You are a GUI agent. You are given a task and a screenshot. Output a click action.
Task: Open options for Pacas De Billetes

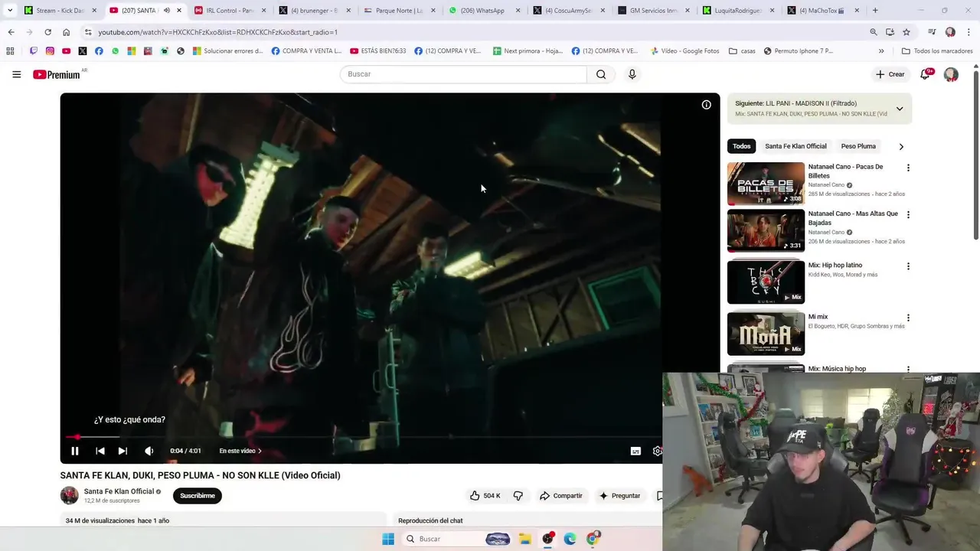click(908, 168)
